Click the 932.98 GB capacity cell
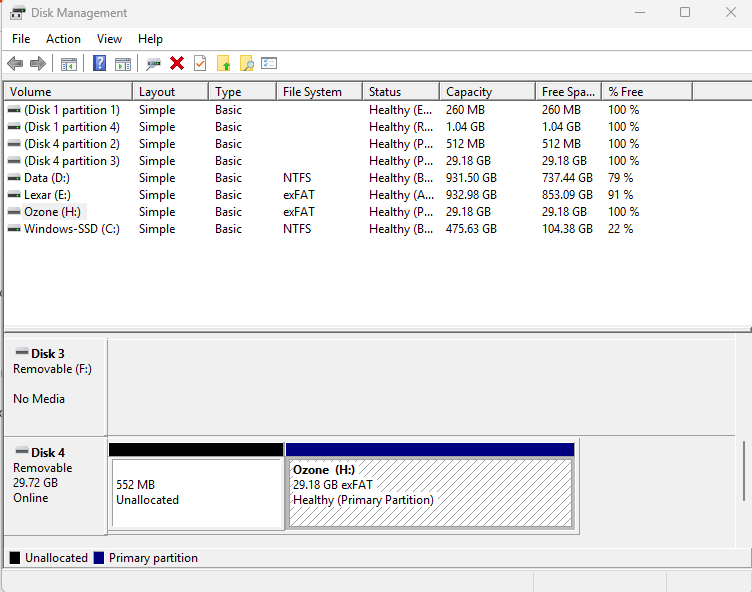This screenshot has height=592, width=752. click(x=471, y=195)
